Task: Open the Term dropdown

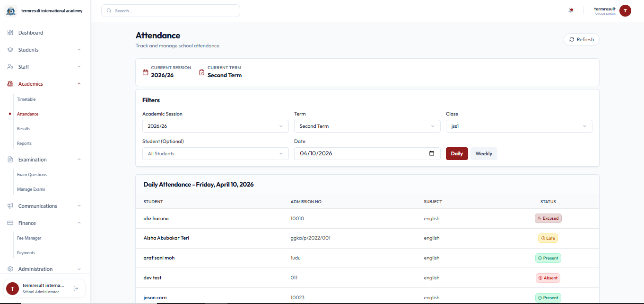Action: click(x=367, y=126)
